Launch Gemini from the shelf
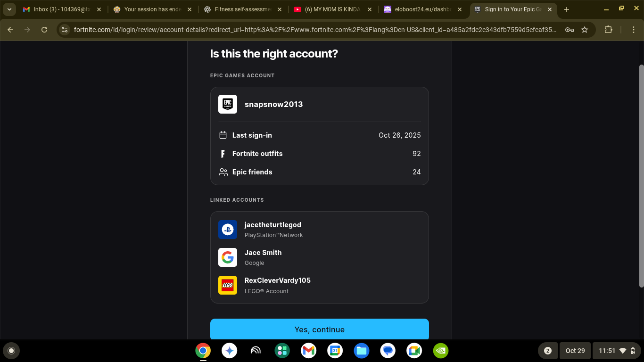The width and height of the screenshot is (644, 362). point(230,351)
